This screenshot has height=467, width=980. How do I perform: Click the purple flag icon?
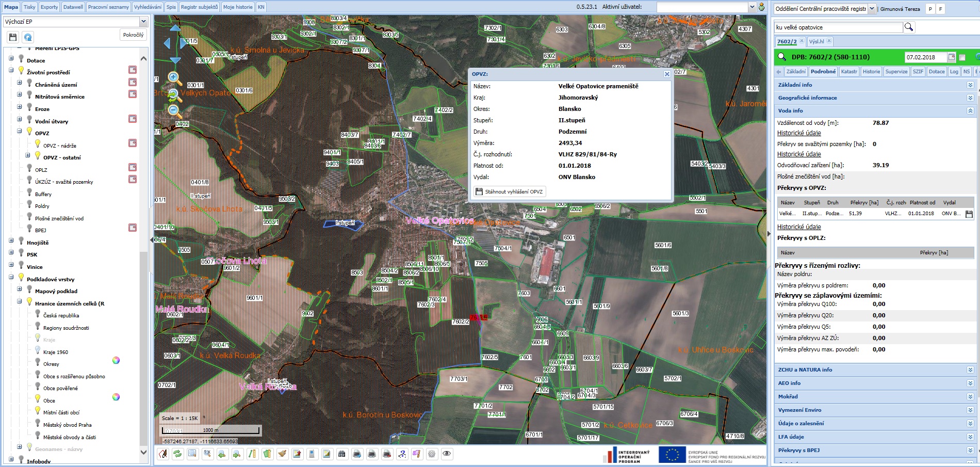[x=417, y=454]
